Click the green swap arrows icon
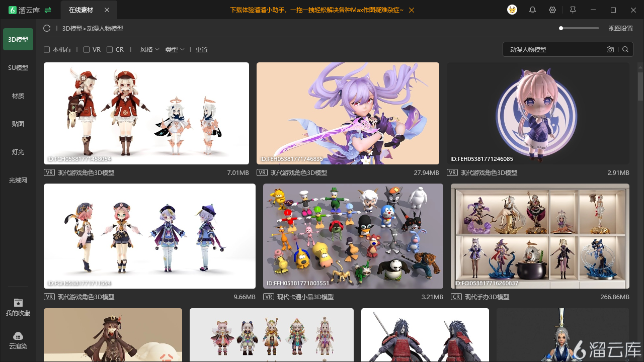 pos(48,10)
